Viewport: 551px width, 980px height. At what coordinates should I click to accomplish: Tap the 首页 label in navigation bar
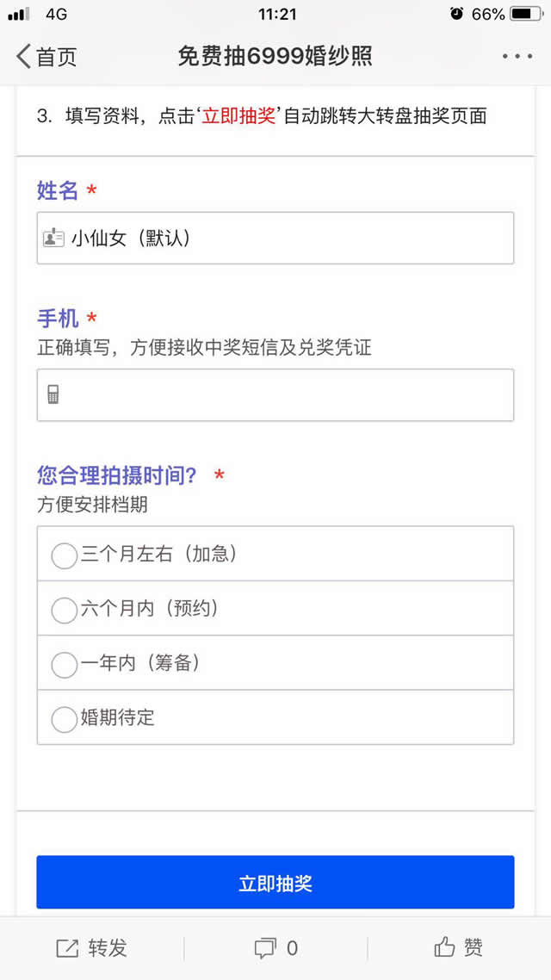57,57
